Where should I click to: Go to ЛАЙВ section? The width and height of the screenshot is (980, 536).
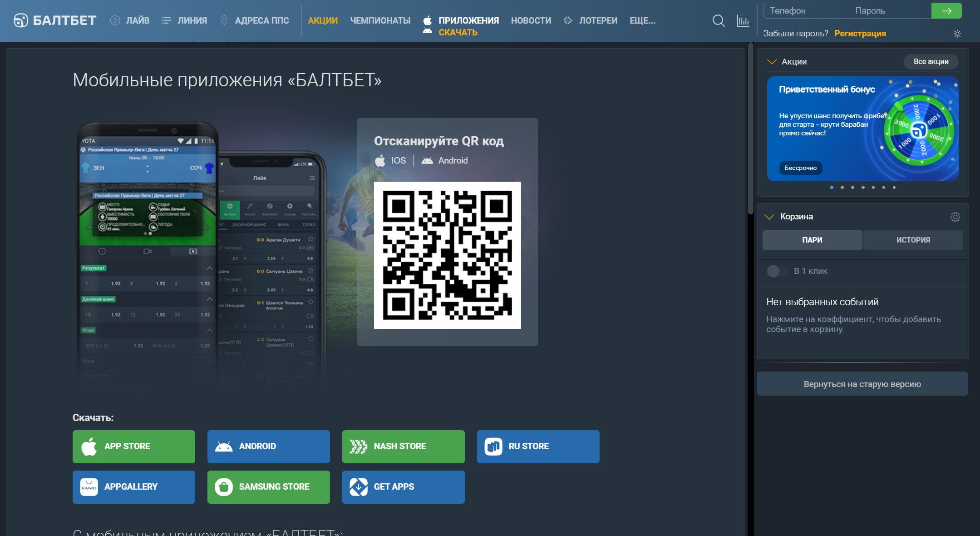click(x=130, y=20)
